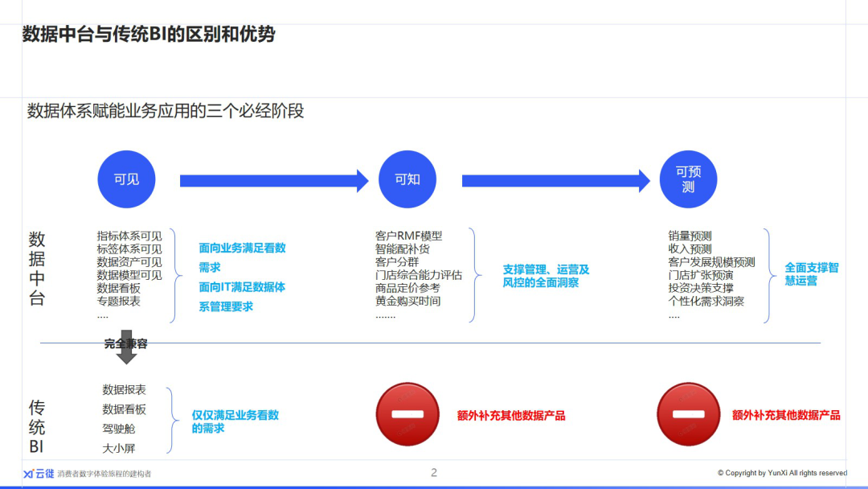Screen dimensions: 868x489
Task: Click the blue 可见 circle
Action: pos(126,179)
